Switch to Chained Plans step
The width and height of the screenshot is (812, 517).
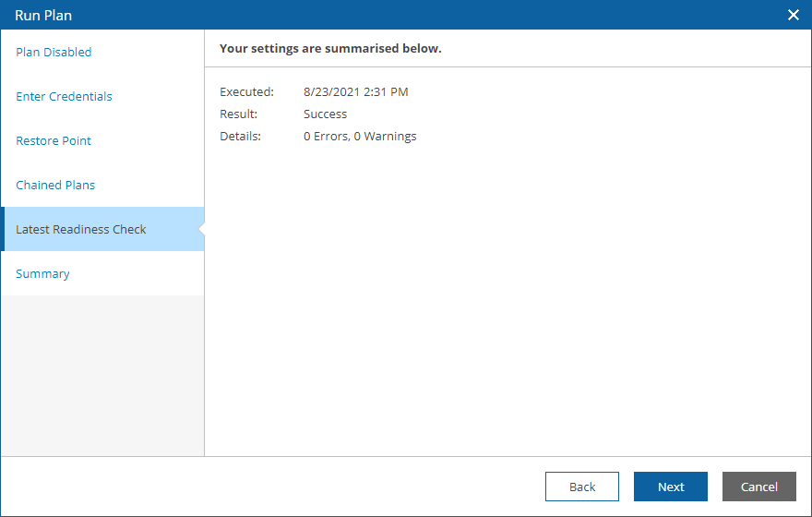point(102,185)
